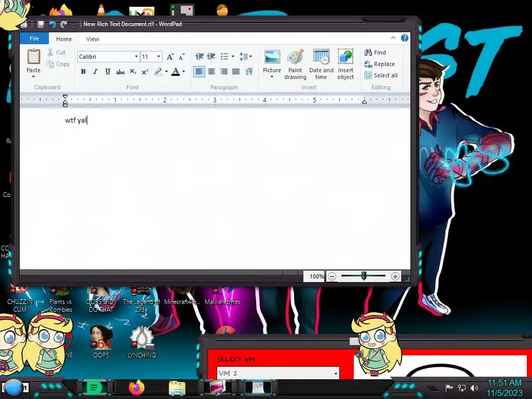Open the highlight color dropdown arrow
This screenshot has height=399, width=532.
(166, 72)
